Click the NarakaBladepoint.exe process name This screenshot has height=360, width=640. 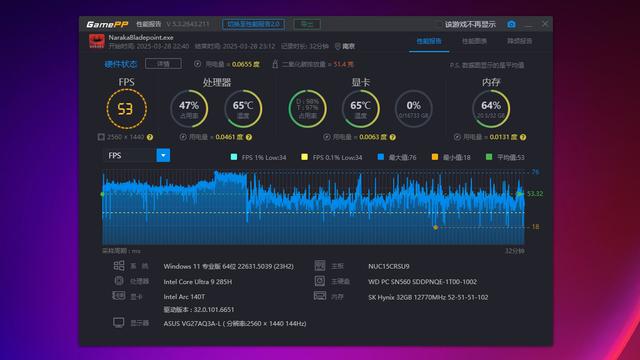(x=141, y=38)
